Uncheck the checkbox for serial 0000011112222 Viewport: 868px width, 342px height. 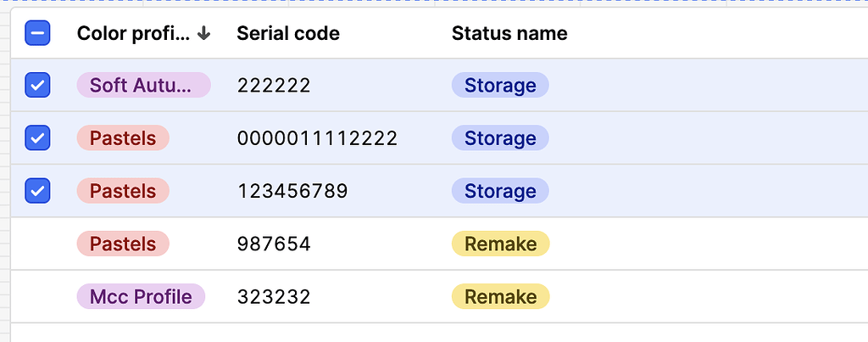(x=38, y=137)
